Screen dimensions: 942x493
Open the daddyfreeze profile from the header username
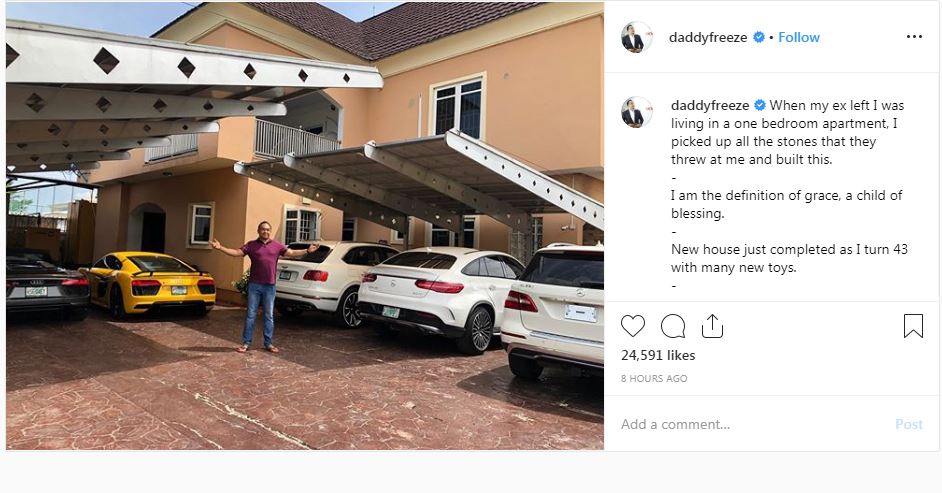708,37
